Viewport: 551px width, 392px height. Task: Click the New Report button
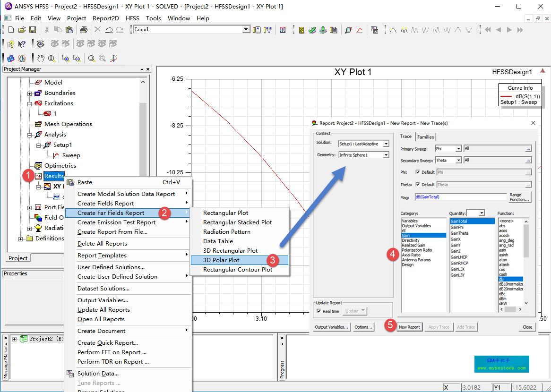(x=409, y=327)
